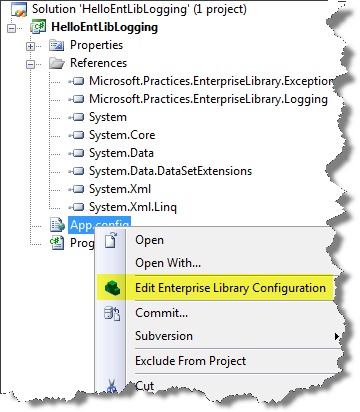This screenshot has height=412, width=360.
Task: Click the References folder icon
Action: point(56,63)
